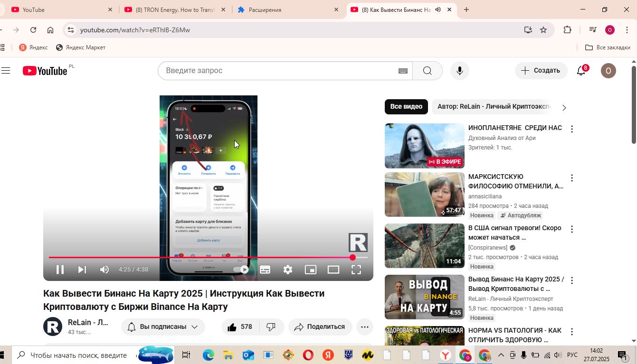This screenshot has height=364, width=637.
Task: Click the 'Создать' button
Action: click(x=541, y=71)
